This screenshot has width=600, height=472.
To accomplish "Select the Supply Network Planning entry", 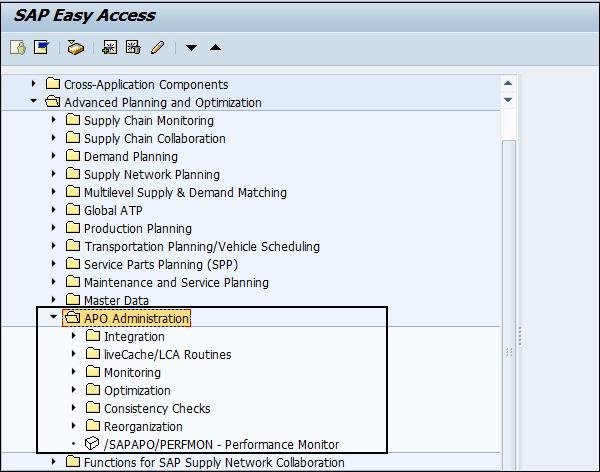I will click(152, 175).
